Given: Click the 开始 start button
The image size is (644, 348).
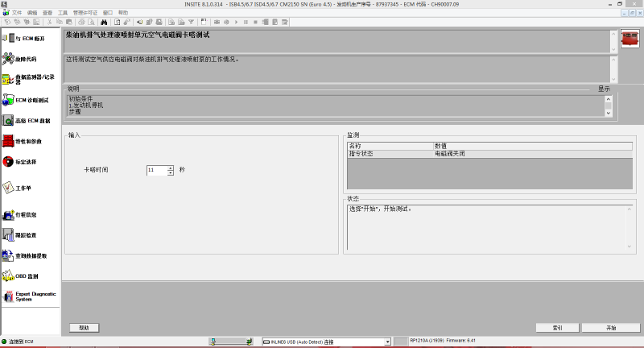Looking at the screenshot, I should [611, 328].
